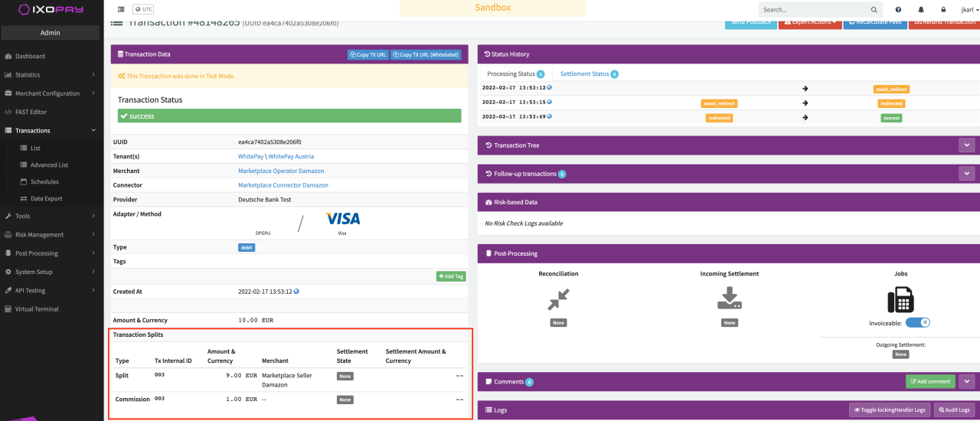Toggle lockingHandler Logs visibility
980x421 pixels.
point(890,410)
